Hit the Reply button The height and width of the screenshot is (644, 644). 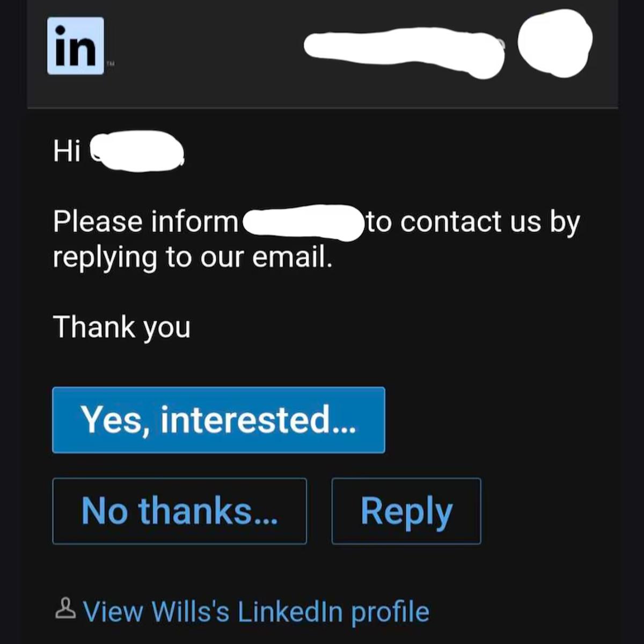click(x=406, y=511)
